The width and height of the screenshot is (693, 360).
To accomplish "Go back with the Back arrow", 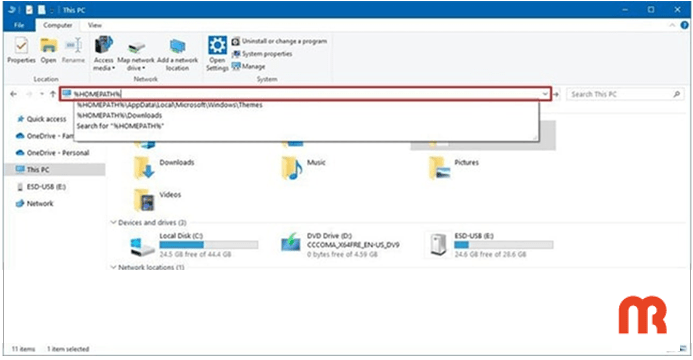I will (14, 94).
